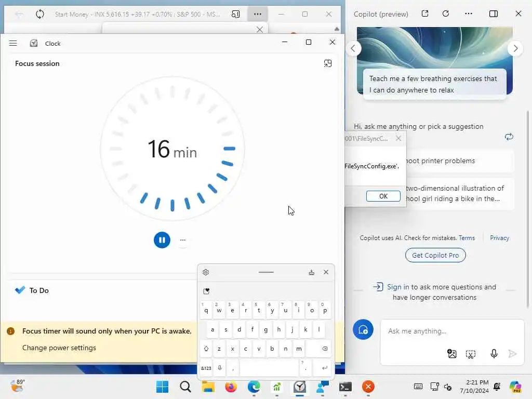Click the To Do section heading
This screenshot has width=532, height=399.
[x=39, y=290]
